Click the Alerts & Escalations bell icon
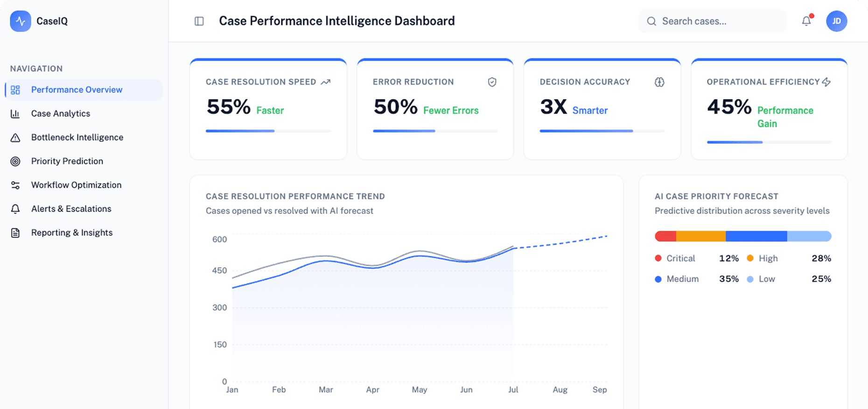Screen dimensions: 868x409 click(x=15, y=209)
